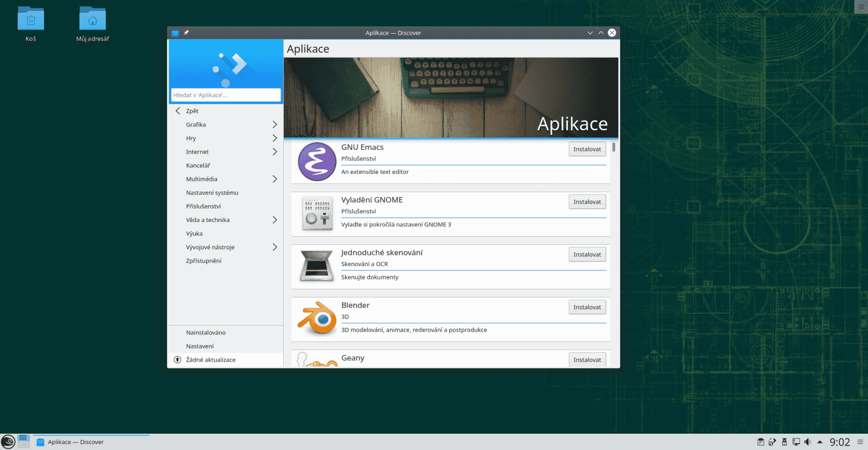Click the application list vertical scrollbar

click(614, 147)
